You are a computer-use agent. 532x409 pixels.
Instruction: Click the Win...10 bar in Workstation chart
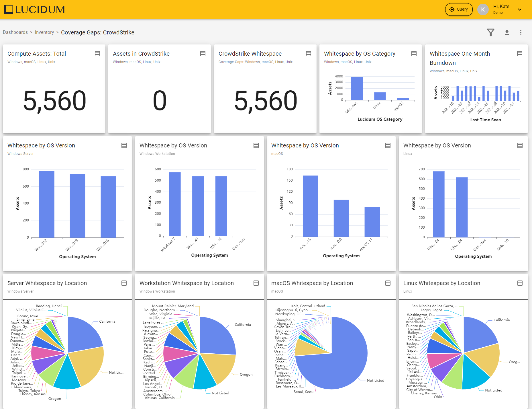pos(221,206)
